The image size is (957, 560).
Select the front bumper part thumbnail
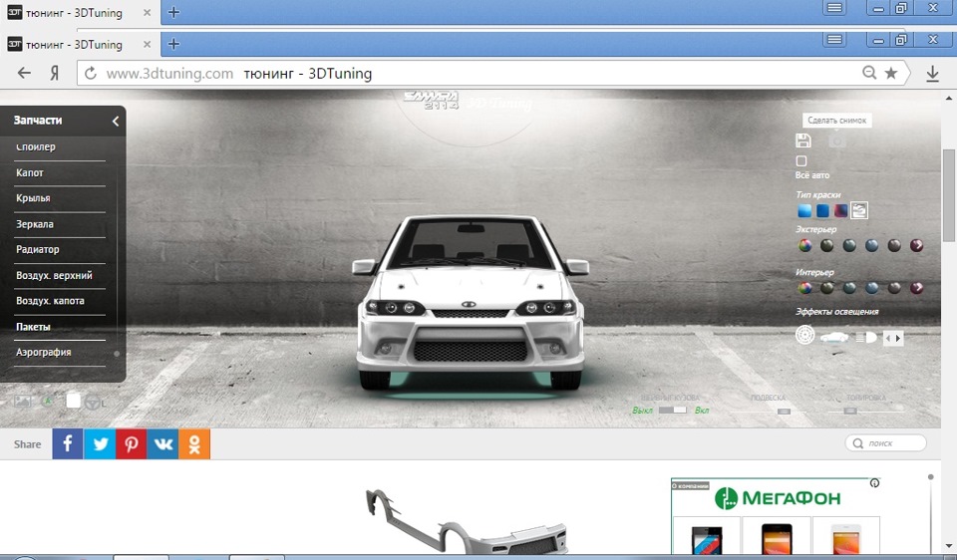(467, 522)
